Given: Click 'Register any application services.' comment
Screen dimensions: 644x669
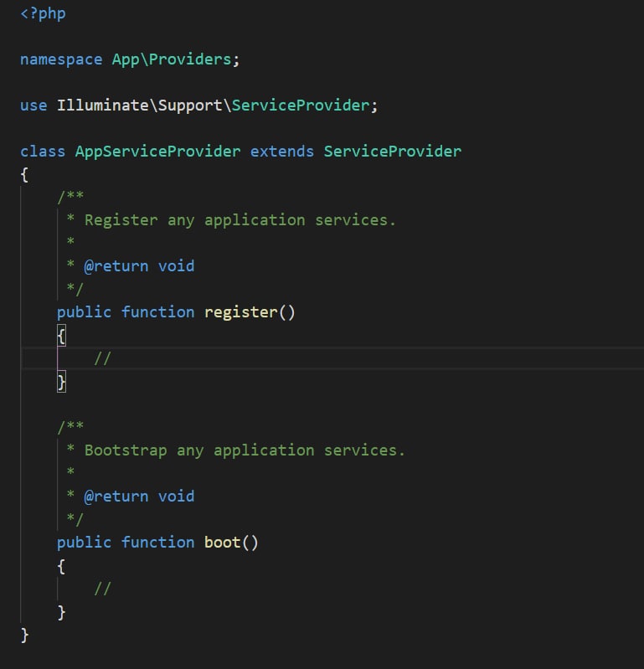Looking at the screenshot, I should point(240,220).
